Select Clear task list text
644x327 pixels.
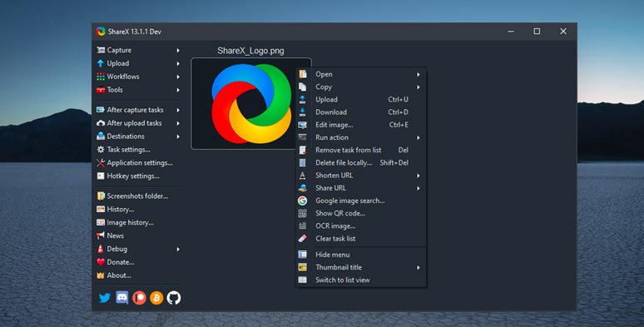(x=335, y=238)
